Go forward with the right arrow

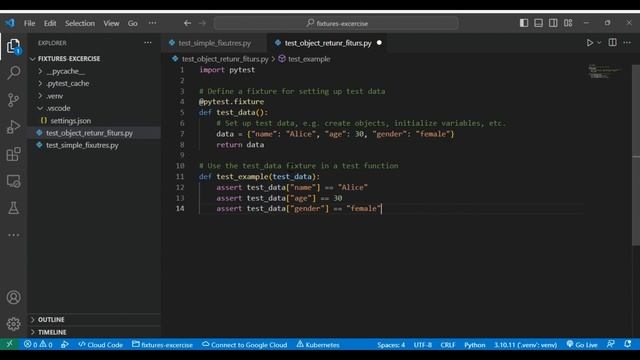pyautogui.click(x=202, y=23)
